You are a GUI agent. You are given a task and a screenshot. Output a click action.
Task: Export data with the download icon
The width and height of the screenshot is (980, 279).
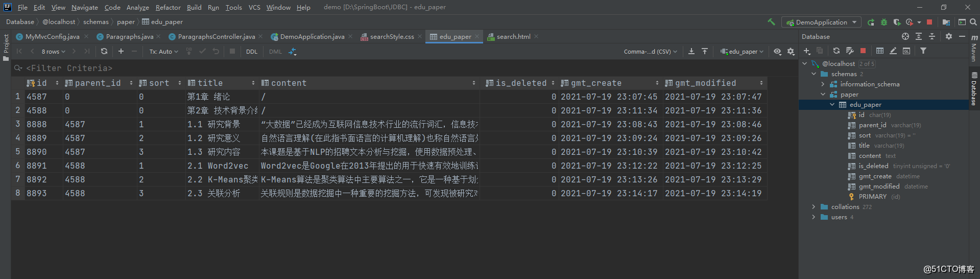tap(691, 51)
